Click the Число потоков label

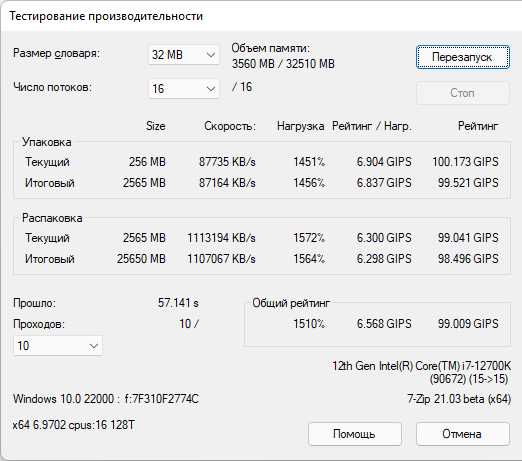pos(52,87)
